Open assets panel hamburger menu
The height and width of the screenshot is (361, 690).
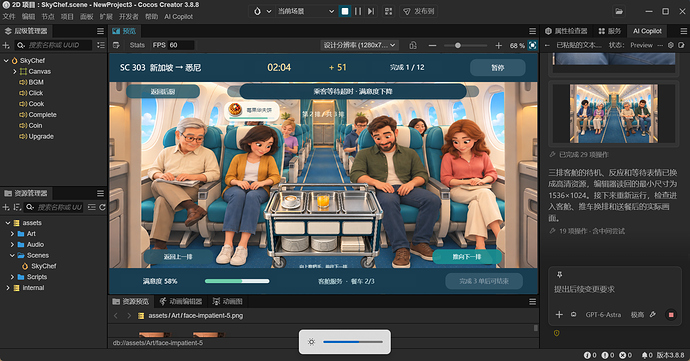(x=100, y=193)
